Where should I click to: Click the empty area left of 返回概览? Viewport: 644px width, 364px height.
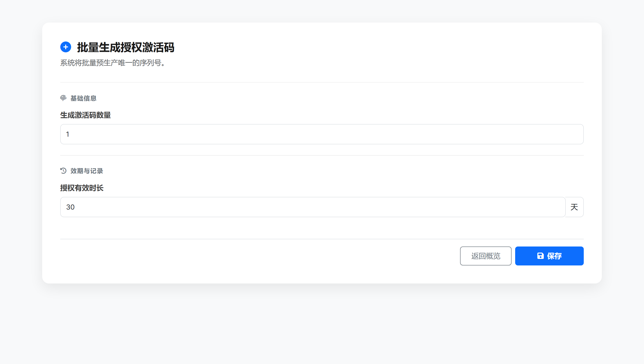coord(250,256)
